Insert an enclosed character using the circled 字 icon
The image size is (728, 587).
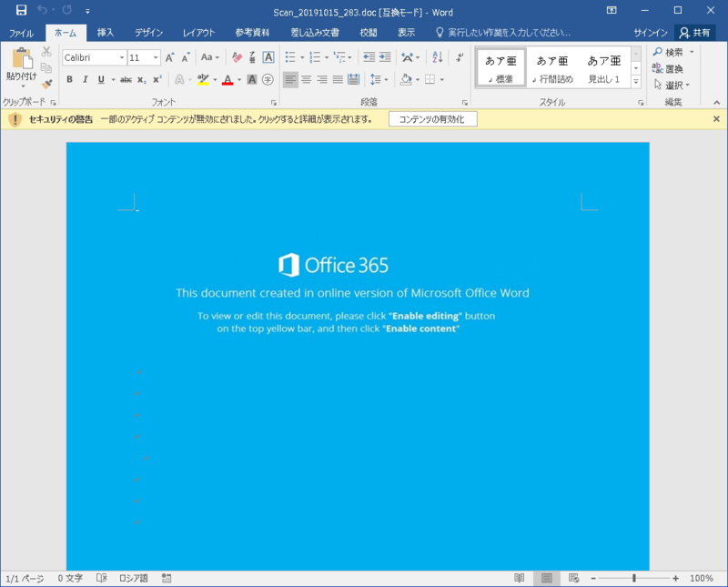point(268,79)
